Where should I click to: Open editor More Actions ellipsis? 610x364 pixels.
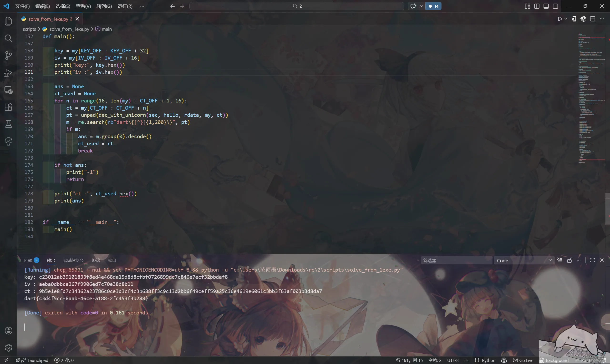coord(602,19)
